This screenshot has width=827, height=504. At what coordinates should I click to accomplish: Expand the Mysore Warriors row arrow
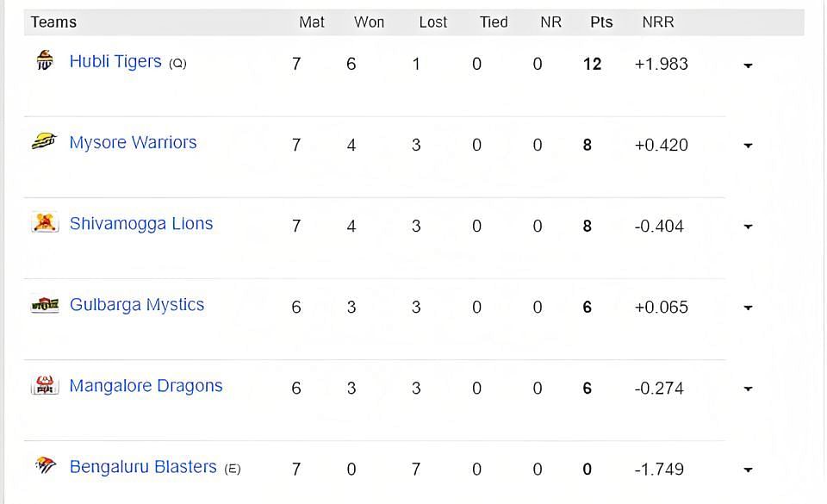pos(748,146)
